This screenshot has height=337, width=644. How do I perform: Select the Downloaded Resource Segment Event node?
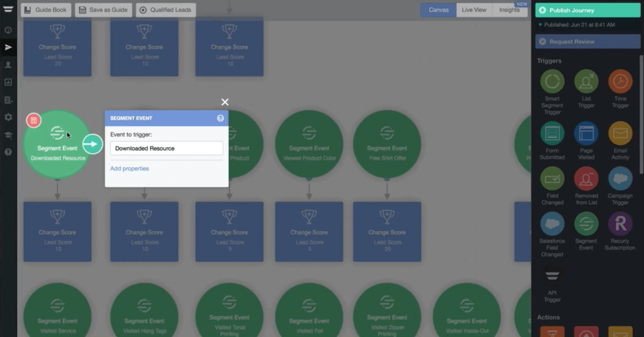tap(57, 145)
